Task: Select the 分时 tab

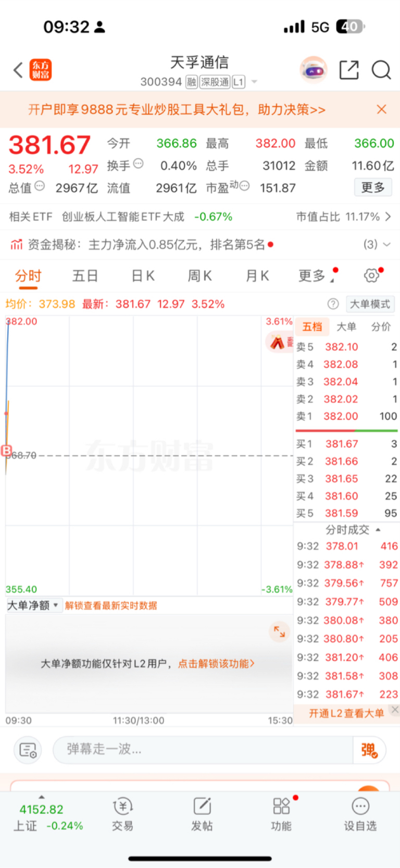Action: pyautogui.click(x=28, y=276)
